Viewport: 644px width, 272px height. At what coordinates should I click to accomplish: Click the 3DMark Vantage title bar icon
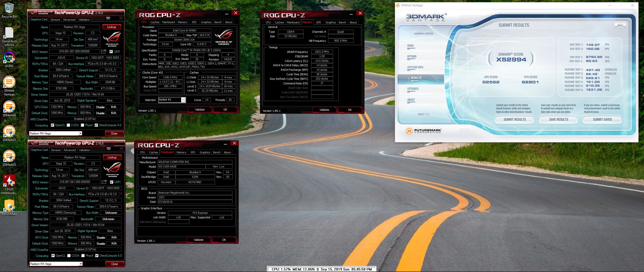[398, 5]
